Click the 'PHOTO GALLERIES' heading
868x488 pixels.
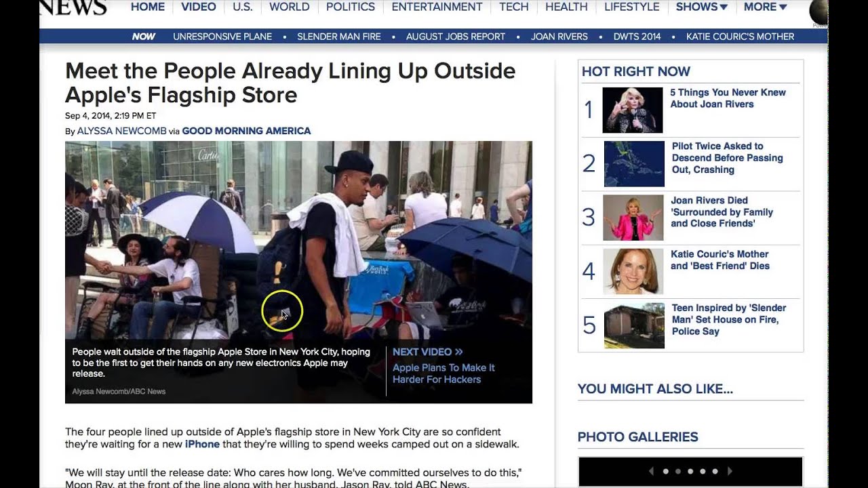coord(638,437)
